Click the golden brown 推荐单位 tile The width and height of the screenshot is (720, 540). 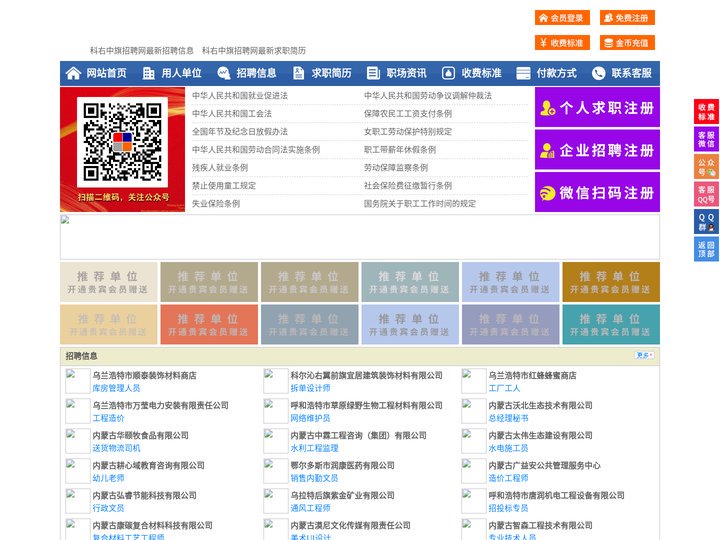611,282
